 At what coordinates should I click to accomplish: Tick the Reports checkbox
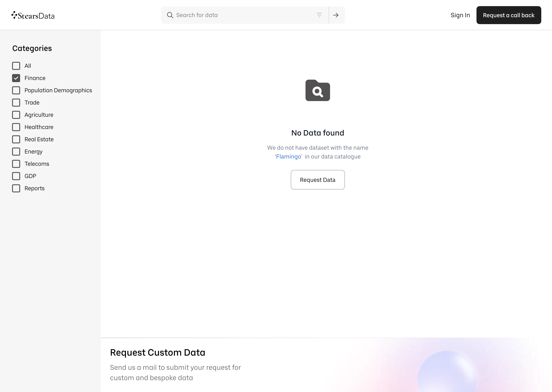[16, 189]
